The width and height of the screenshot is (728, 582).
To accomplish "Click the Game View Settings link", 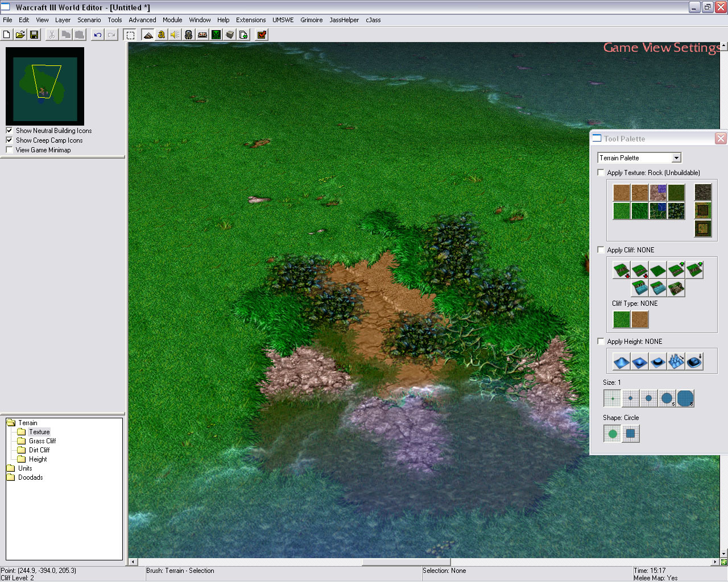I will click(661, 48).
